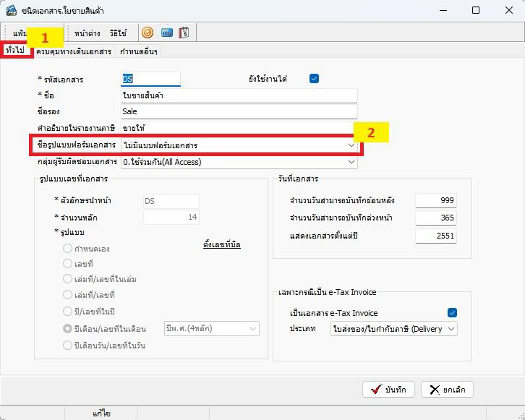Toggle the ยังใช้งานได้ checkbox
Image resolution: width=525 pixels, height=420 pixels.
pyautogui.click(x=314, y=79)
